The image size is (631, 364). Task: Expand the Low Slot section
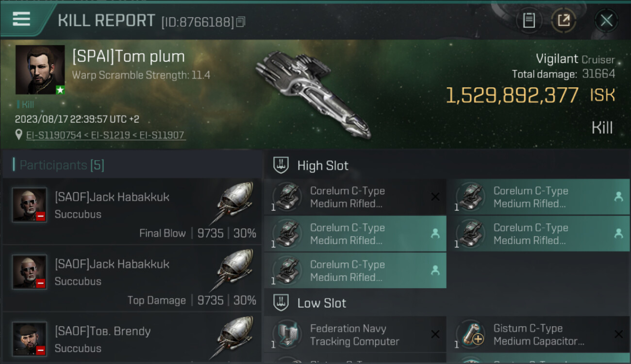tap(321, 303)
